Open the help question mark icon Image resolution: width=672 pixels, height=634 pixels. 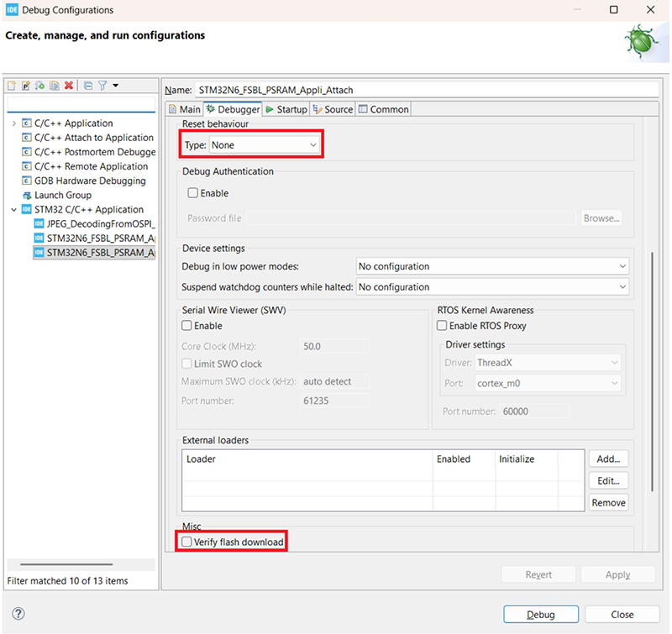18,614
